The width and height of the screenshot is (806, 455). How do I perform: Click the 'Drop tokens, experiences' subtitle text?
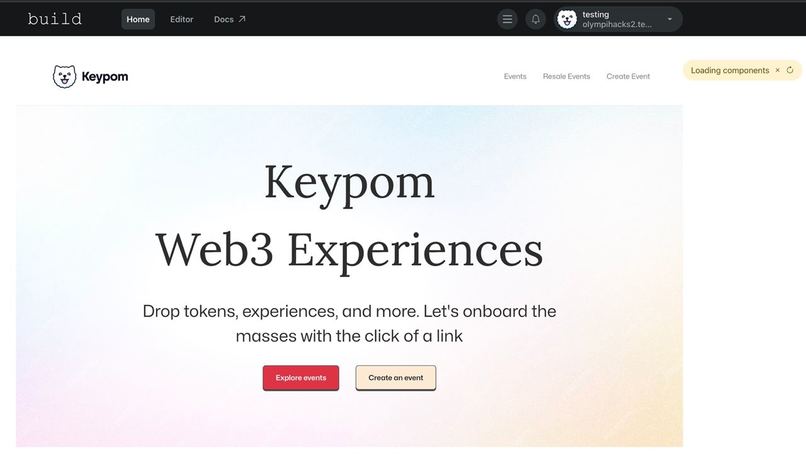pos(349,323)
